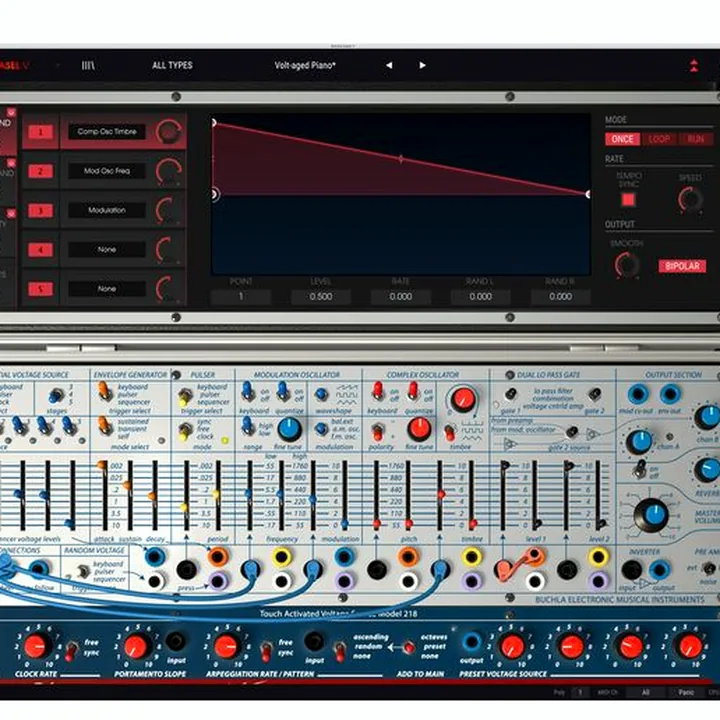The width and height of the screenshot is (720, 720).
Task: Click the mod cv out blue jack
Action: click(x=638, y=394)
